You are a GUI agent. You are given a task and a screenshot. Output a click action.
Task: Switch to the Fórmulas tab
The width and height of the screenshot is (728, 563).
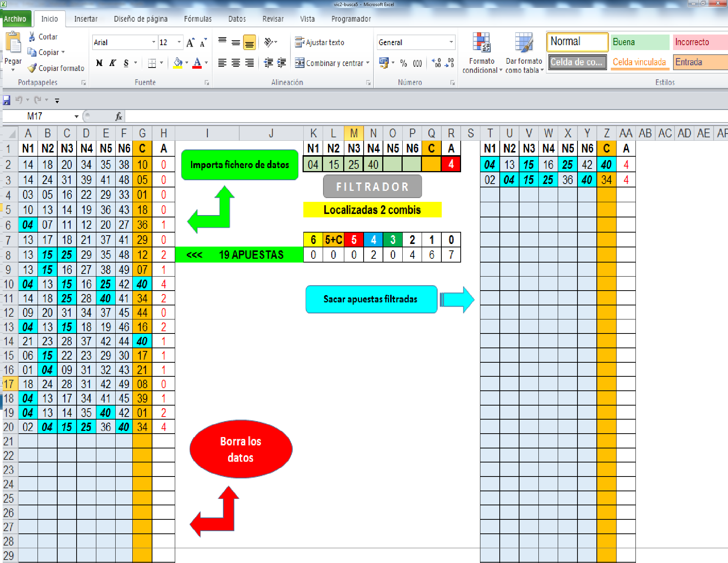click(x=198, y=19)
